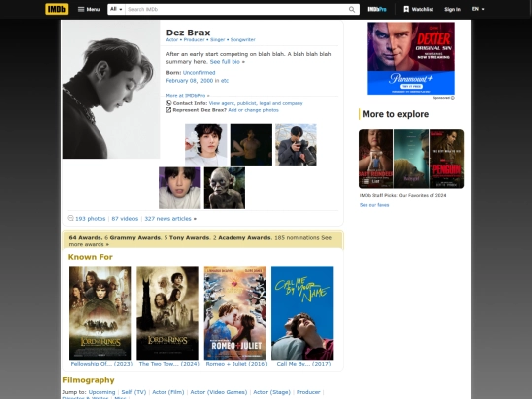Open photo of person holding a camera

[296, 145]
